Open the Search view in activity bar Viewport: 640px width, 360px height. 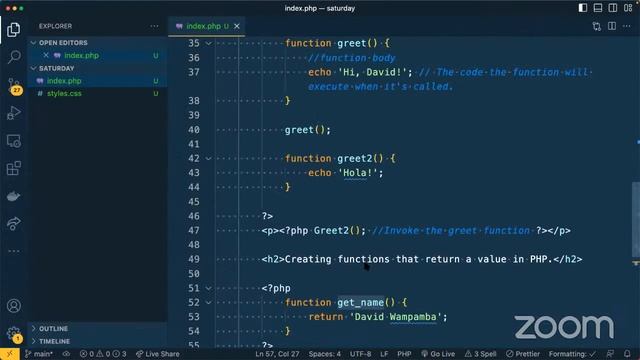[x=14, y=56]
